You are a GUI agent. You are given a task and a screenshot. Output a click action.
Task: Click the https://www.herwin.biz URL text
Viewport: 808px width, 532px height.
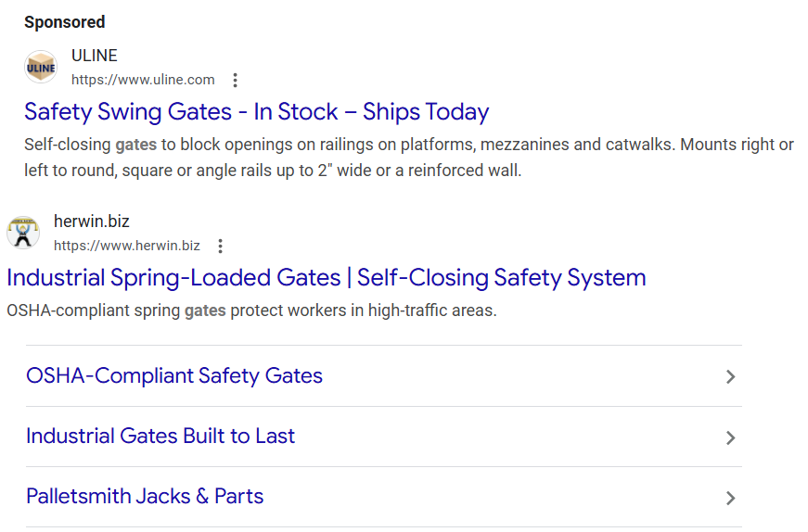coord(126,246)
